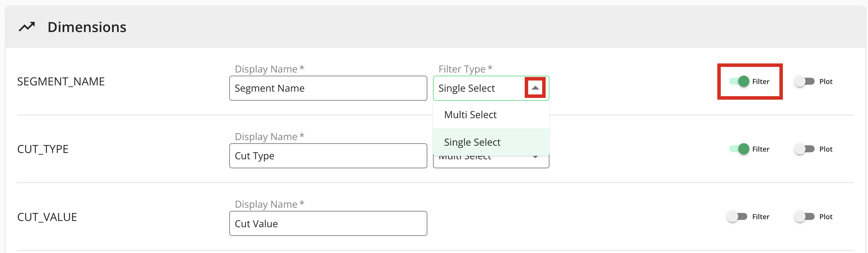Click the SEGMENT_NAME row label

point(61,82)
